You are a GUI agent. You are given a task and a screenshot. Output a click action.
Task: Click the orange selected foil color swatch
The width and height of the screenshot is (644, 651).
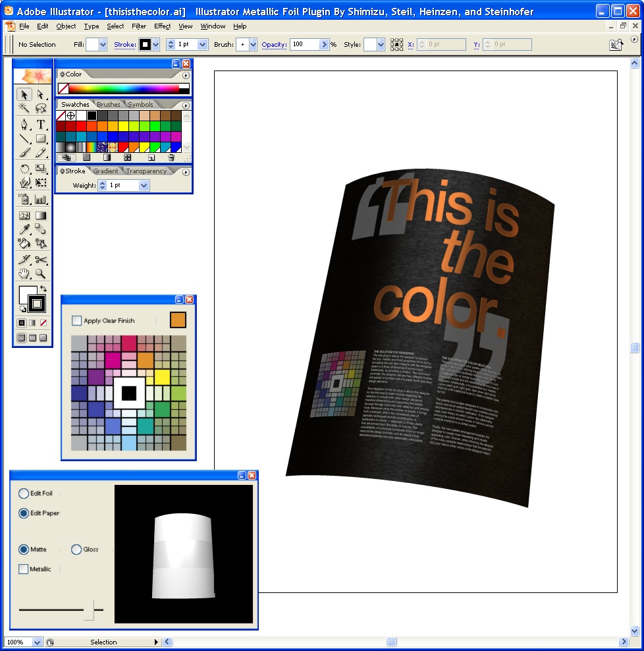(178, 320)
